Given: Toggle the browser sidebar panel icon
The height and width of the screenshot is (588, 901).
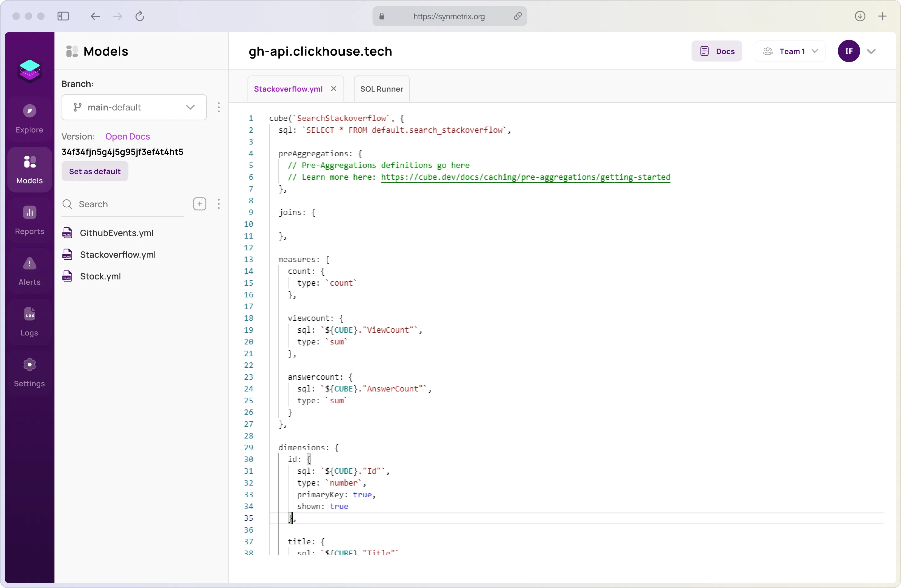Looking at the screenshot, I should click(x=63, y=16).
